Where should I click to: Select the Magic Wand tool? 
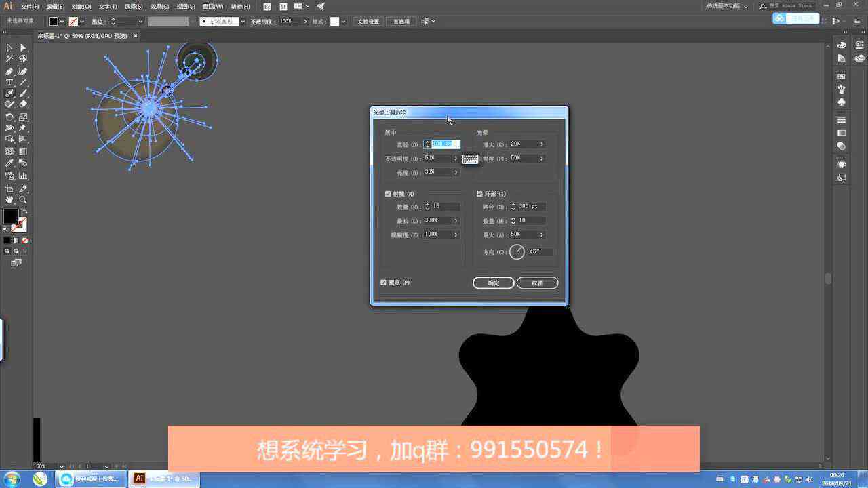coord(9,59)
